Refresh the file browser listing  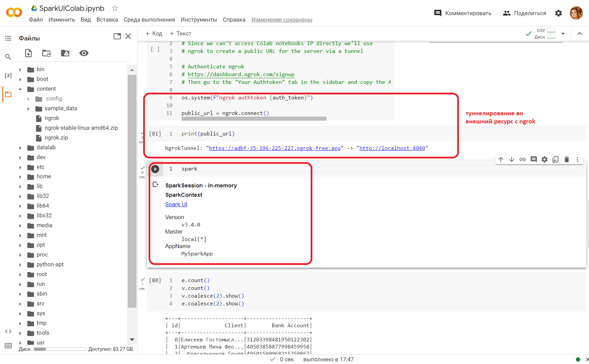(x=46, y=53)
